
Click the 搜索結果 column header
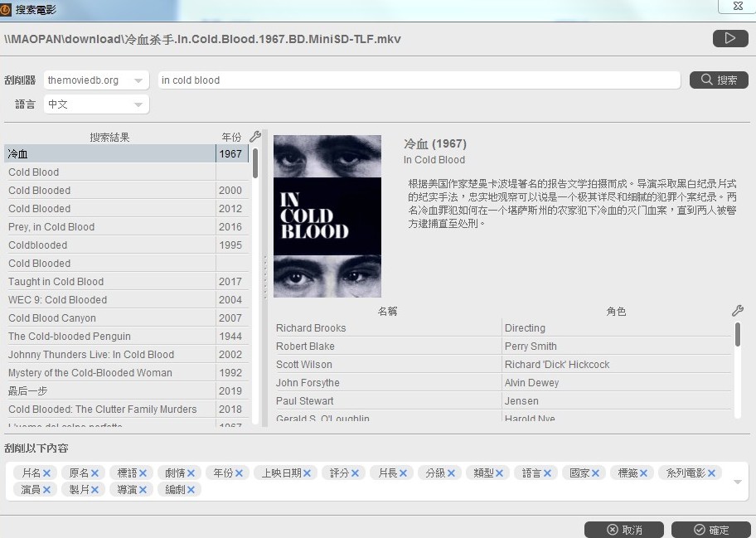(x=109, y=138)
